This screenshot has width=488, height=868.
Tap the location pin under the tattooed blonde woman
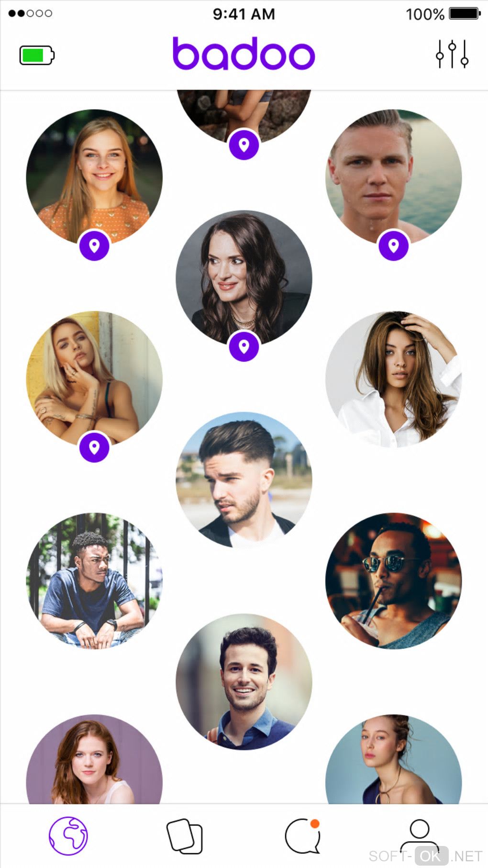pyautogui.click(x=94, y=447)
